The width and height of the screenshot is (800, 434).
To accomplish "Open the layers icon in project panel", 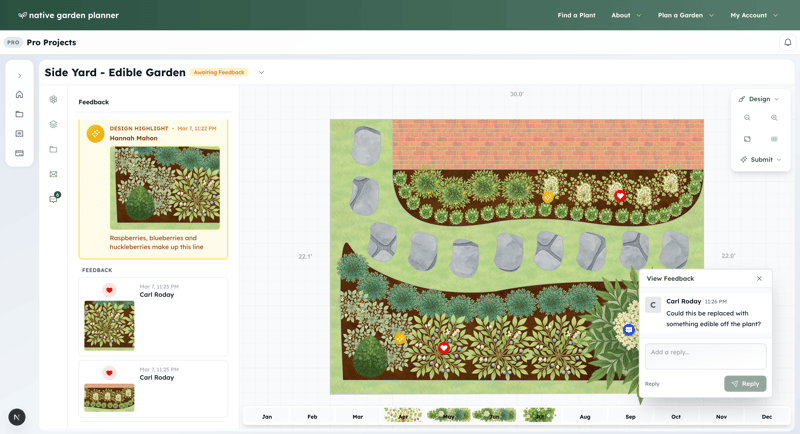I will (x=54, y=125).
